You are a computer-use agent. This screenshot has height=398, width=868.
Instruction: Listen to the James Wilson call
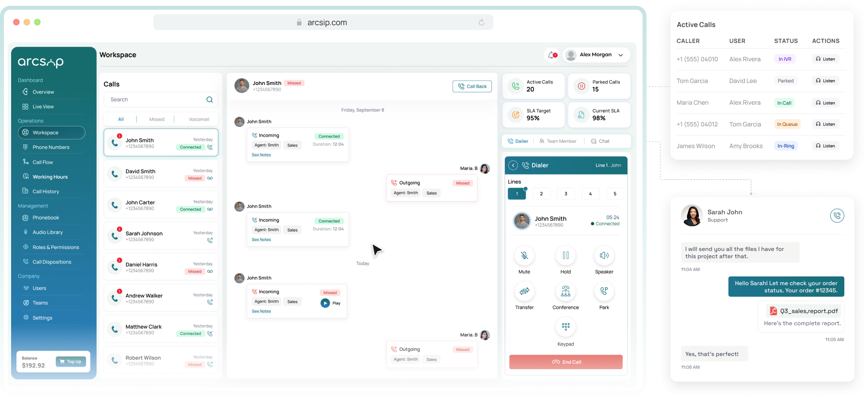(825, 146)
